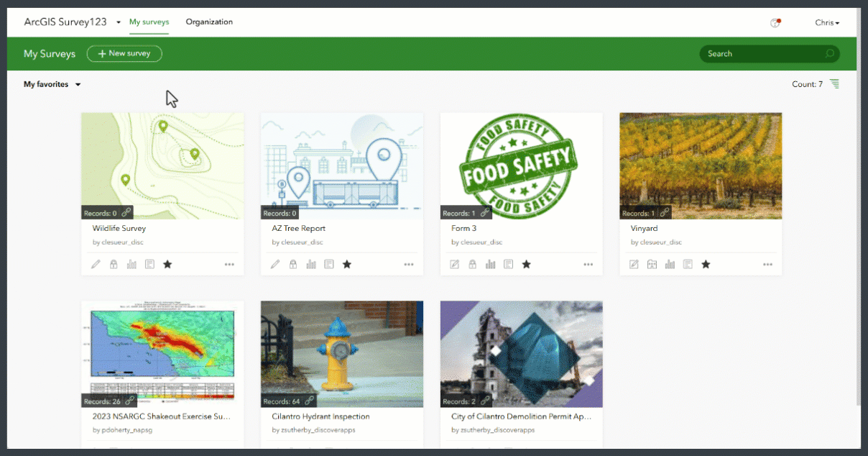Open the Wildlife Survey title link

119,229
